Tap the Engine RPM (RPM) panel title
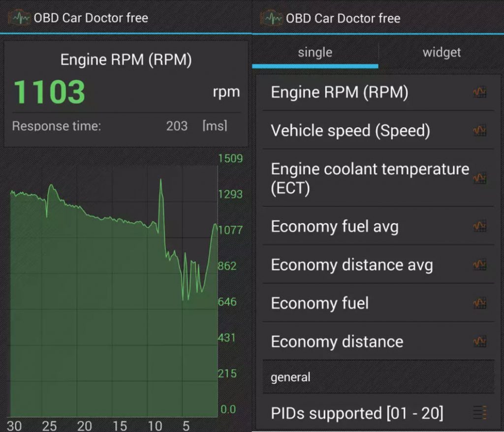 click(x=126, y=60)
